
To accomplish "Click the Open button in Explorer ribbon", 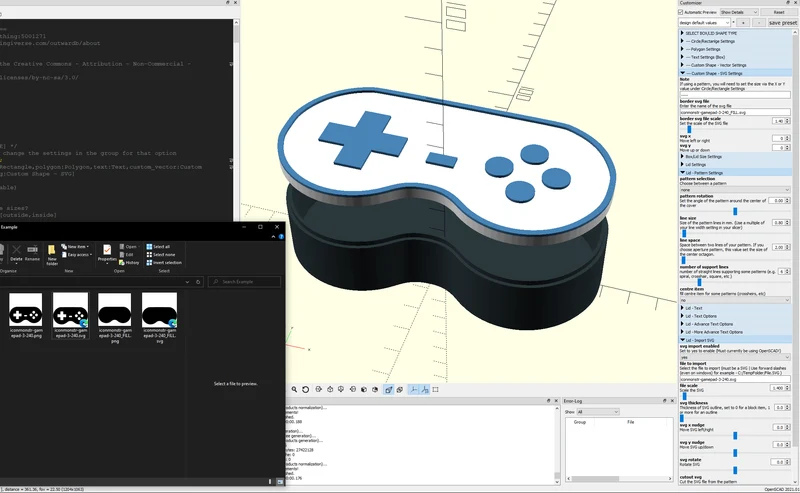I will [128, 246].
